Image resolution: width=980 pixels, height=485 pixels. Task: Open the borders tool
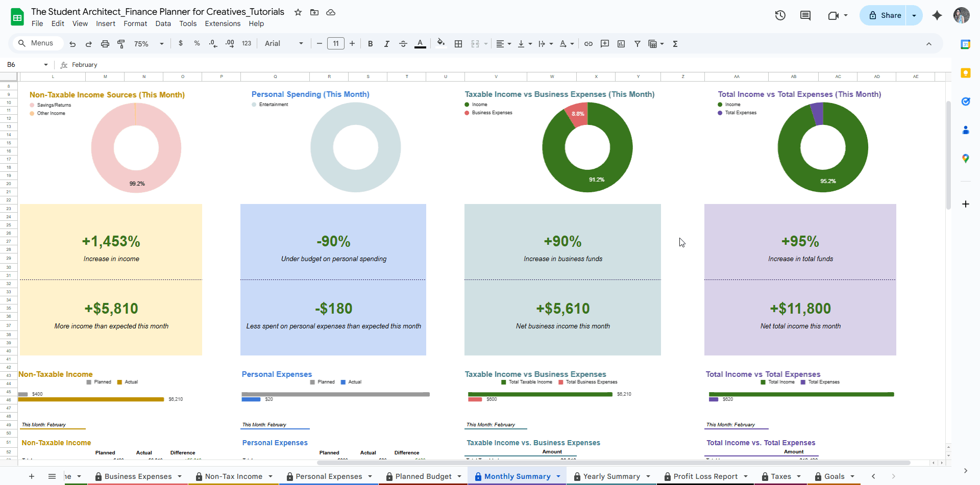(x=458, y=44)
